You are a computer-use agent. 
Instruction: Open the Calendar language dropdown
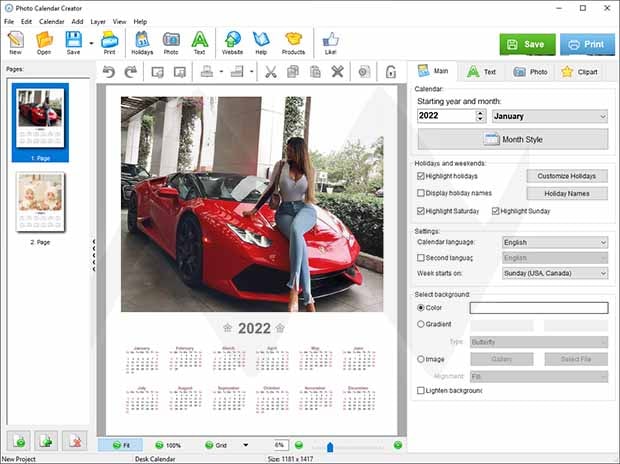(x=555, y=242)
